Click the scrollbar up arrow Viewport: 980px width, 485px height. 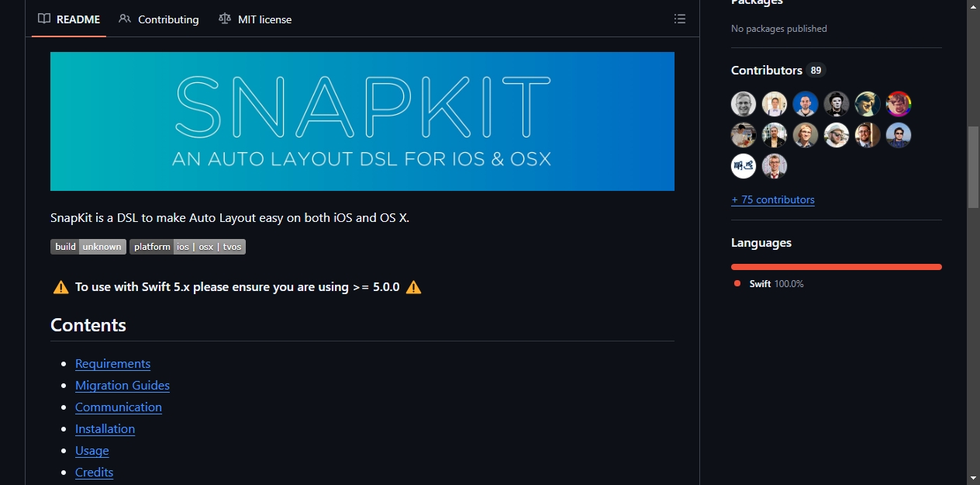point(974,7)
